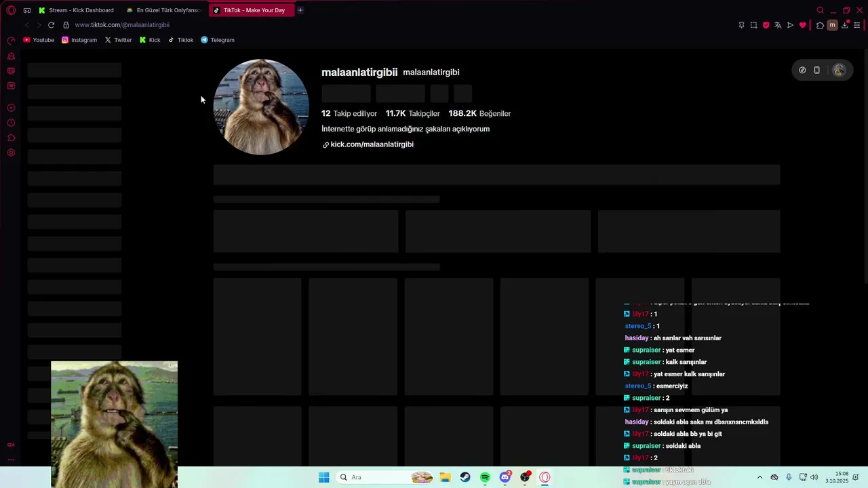The height and width of the screenshot is (488, 868).
Task: Open Extensions cube in sidebar
Action: 11,138
